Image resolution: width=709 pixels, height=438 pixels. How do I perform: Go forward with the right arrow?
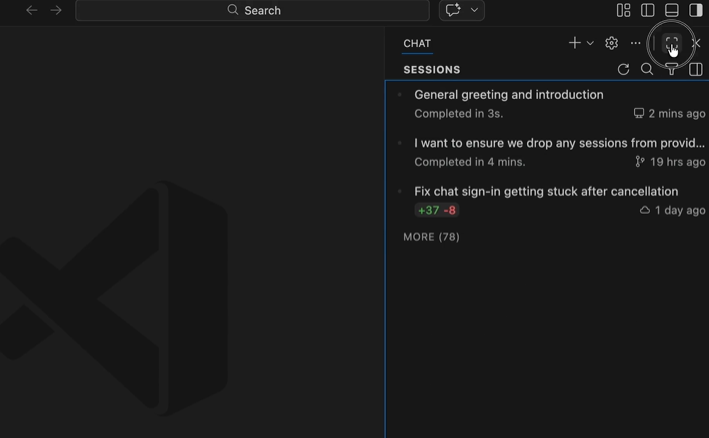[x=56, y=10]
